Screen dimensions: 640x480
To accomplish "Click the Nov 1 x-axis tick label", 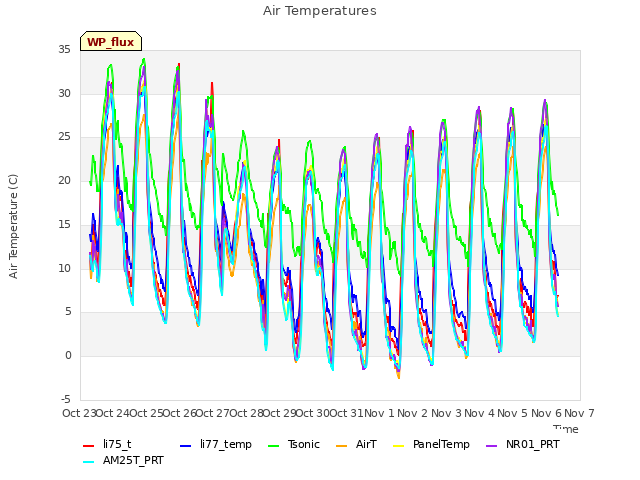I will pos(379,413).
